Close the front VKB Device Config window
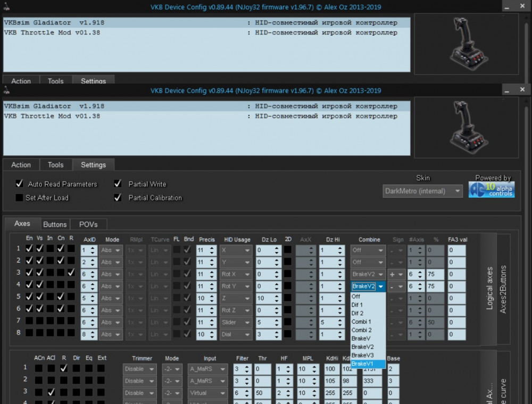Screen dimensions: 532x404 (x=522, y=89)
